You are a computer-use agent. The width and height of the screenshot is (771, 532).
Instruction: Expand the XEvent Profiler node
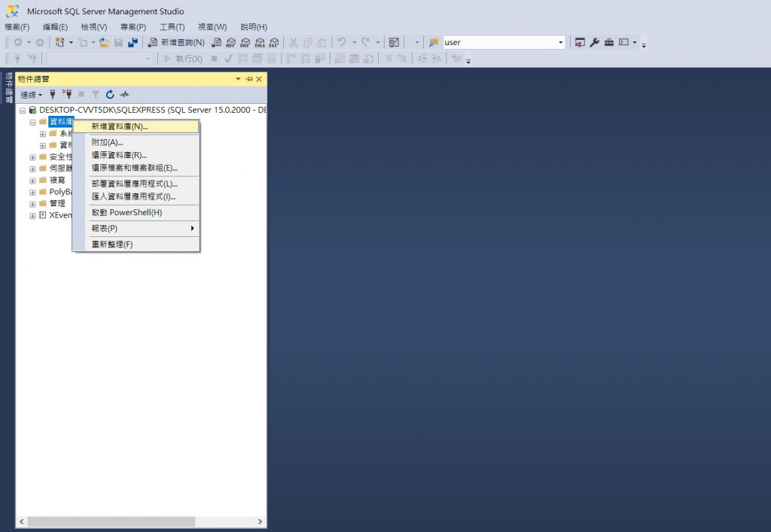pyautogui.click(x=32, y=216)
